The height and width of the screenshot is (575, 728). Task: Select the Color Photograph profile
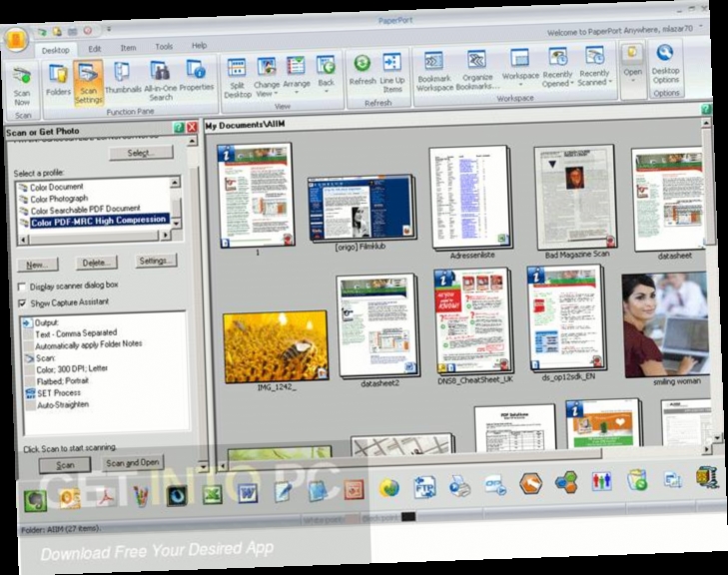(x=59, y=199)
